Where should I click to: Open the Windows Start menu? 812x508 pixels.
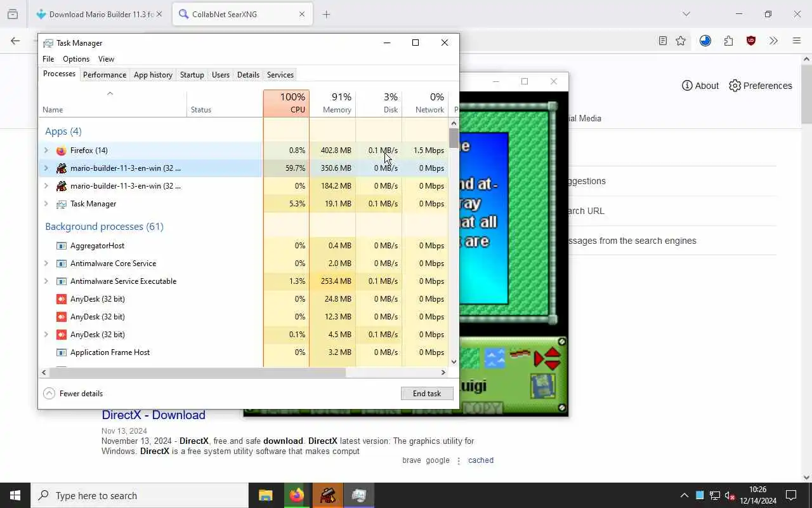pos(15,495)
